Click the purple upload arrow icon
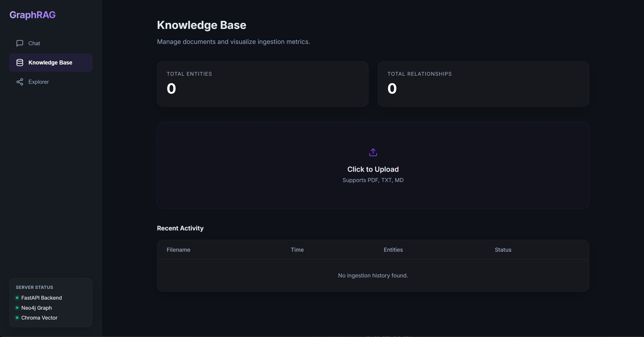The image size is (644, 337). tap(372, 152)
